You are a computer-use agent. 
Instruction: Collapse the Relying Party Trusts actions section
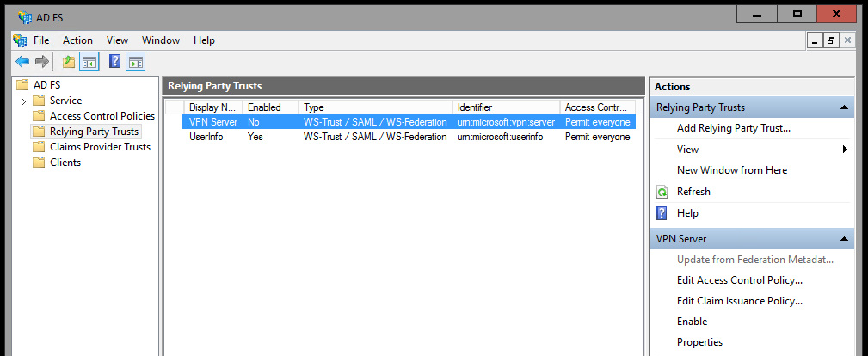(x=844, y=107)
